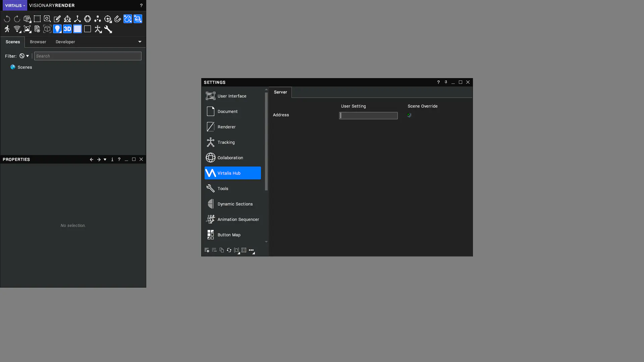Open Tools settings category
Screen dimensions: 644x362
(233, 188)
